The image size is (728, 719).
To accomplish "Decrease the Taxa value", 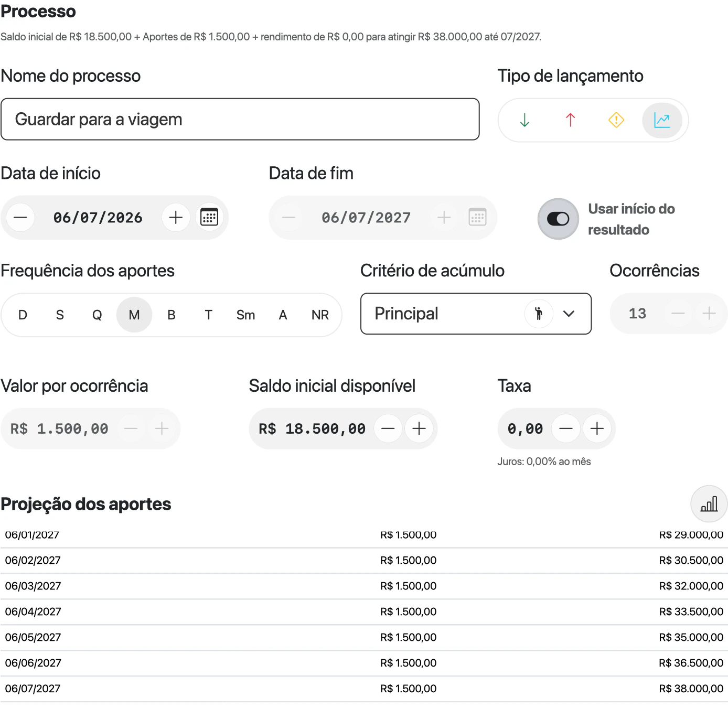I will click(566, 428).
